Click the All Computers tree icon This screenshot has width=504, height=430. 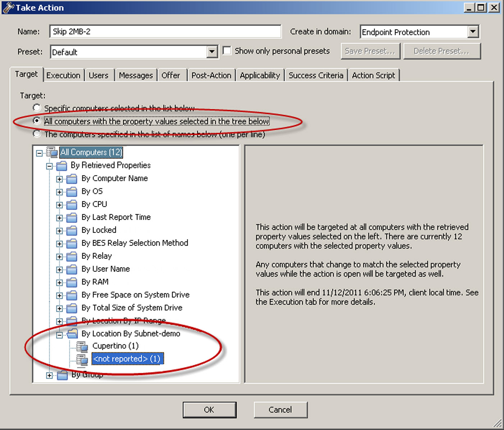click(52, 152)
